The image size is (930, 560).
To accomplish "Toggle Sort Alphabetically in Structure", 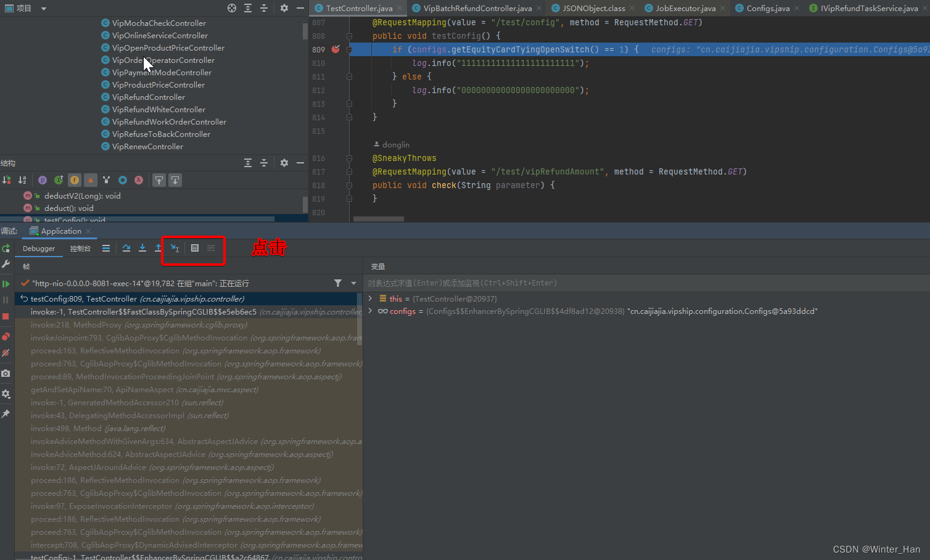I will [x=23, y=180].
